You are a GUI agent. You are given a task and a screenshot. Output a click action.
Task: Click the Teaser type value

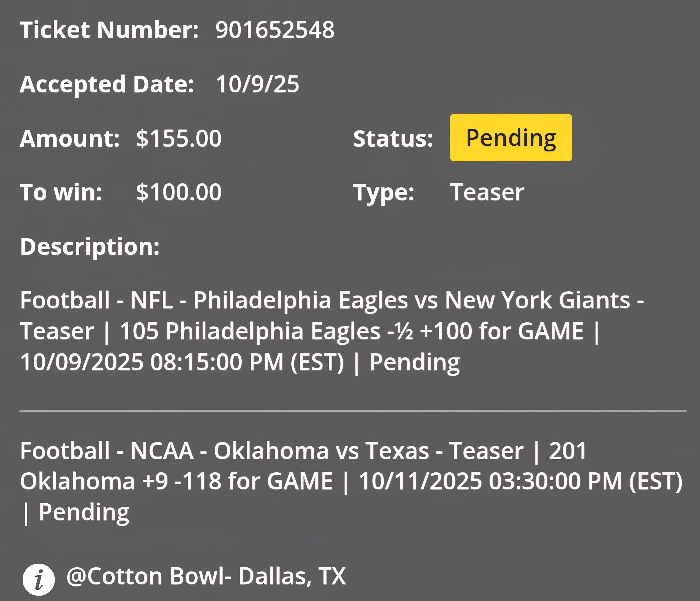[487, 192]
